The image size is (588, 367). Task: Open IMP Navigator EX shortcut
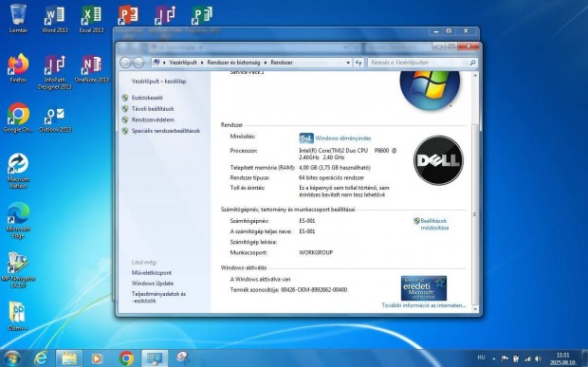pos(18,269)
